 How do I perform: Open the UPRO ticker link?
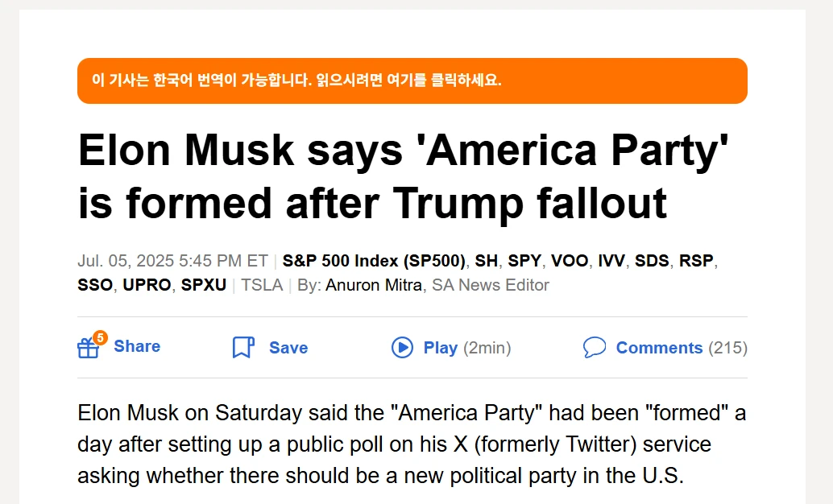(147, 285)
